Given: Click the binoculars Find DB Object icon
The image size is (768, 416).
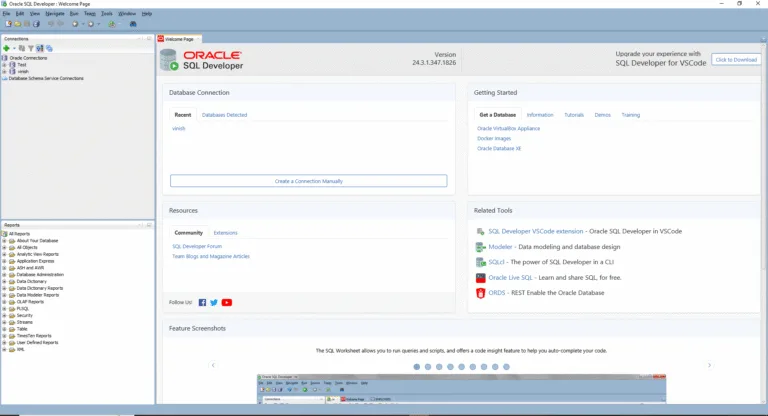Looking at the screenshot, I should click(133, 24).
